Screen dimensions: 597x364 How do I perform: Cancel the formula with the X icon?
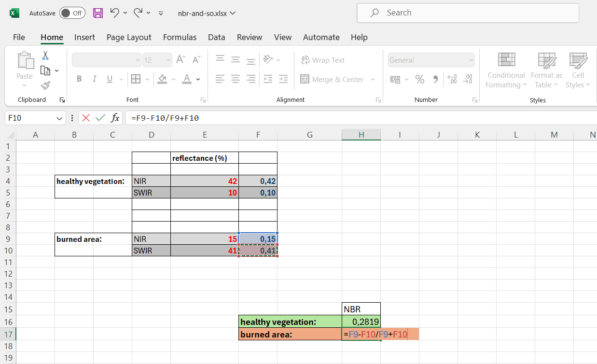(x=86, y=118)
